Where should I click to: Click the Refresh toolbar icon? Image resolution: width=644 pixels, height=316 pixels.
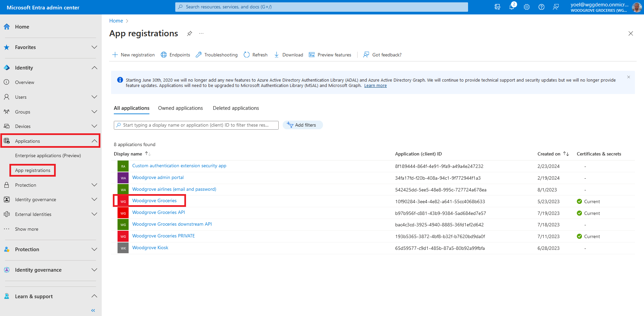click(x=247, y=55)
